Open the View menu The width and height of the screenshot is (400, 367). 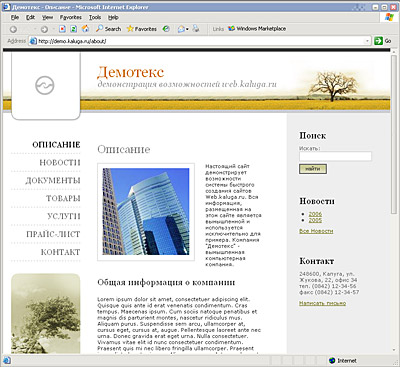coord(47,17)
